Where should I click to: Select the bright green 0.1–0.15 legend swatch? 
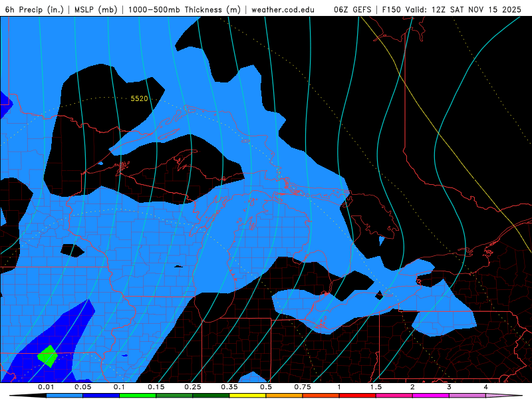click(x=138, y=396)
